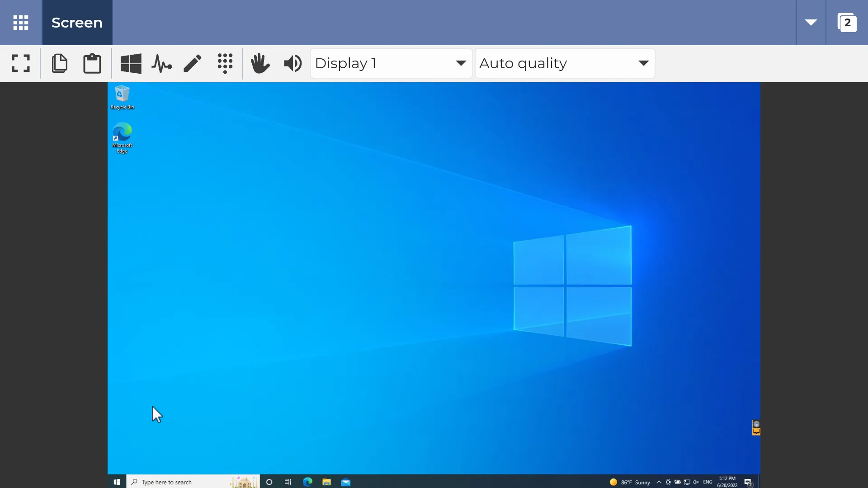Image resolution: width=868 pixels, height=488 pixels.
Task: Open the clock showing 5:12 PM
Action: (727, 482)
